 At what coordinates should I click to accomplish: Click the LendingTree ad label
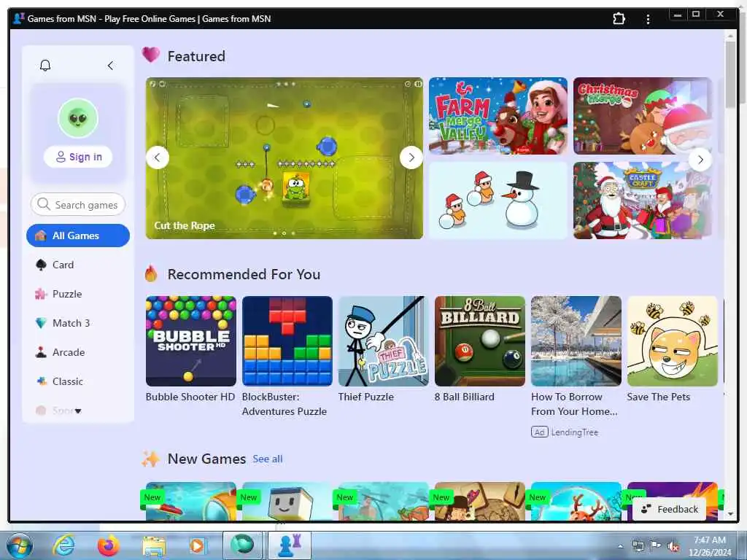point(575,432)
